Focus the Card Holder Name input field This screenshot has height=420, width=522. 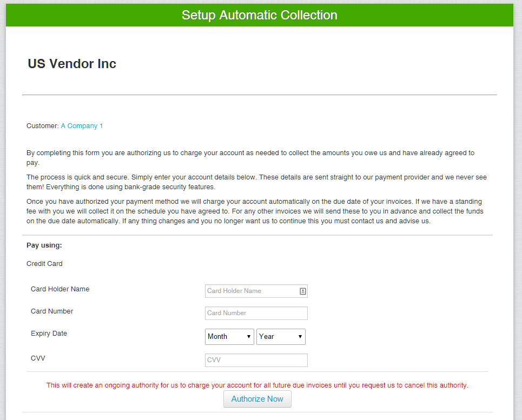point(250,291)
